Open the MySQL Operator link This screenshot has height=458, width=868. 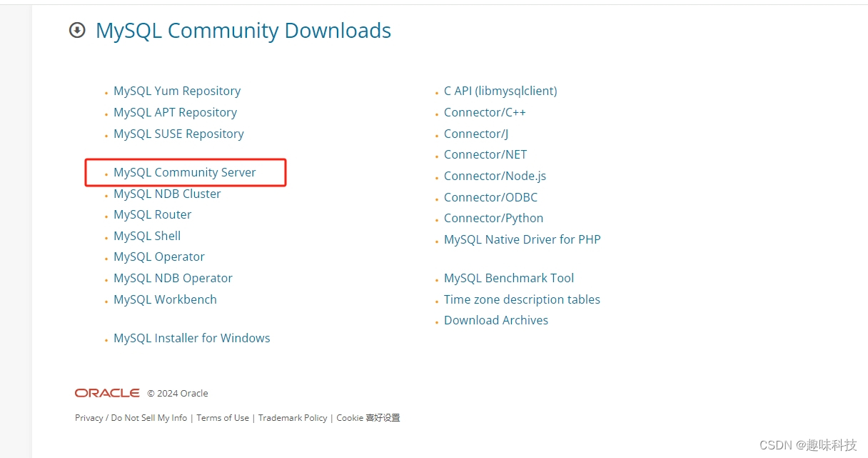click(159, 257)
